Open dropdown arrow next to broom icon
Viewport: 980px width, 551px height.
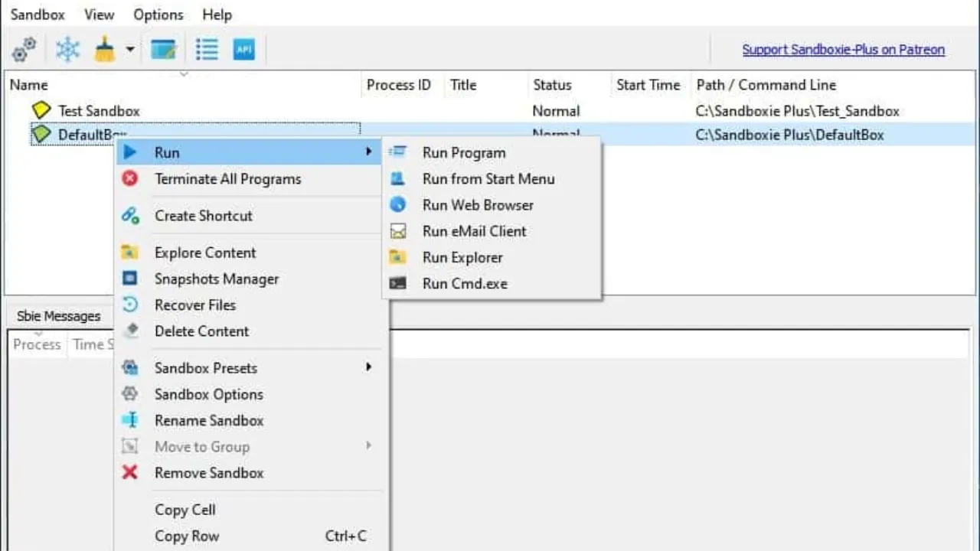click(129, 50)
